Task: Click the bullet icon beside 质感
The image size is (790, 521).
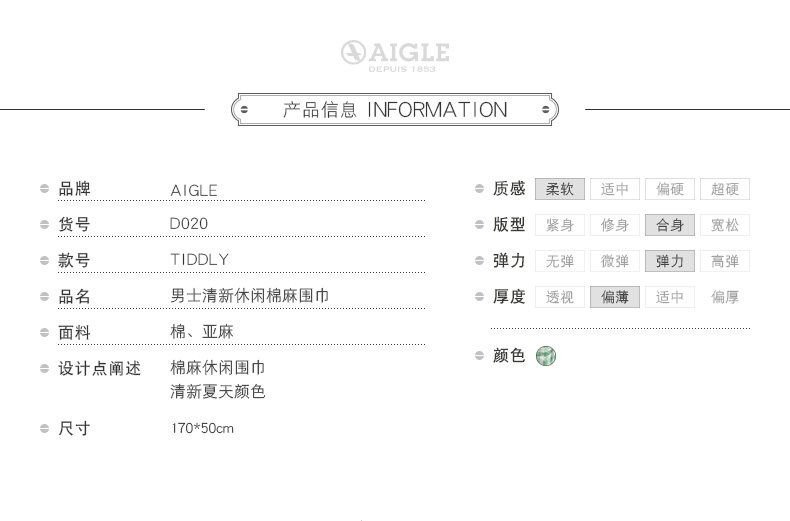Action: pyautogui.click(x=479, y=189)
